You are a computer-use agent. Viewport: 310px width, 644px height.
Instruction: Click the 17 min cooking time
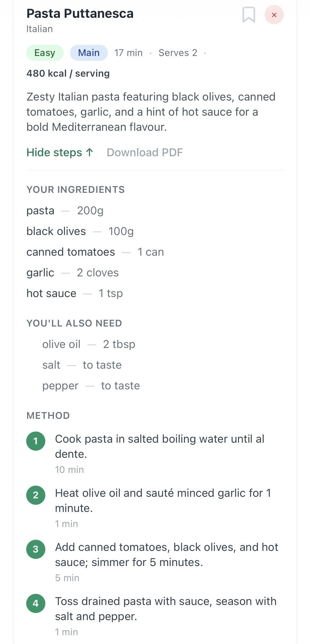[x=129, y=53]
